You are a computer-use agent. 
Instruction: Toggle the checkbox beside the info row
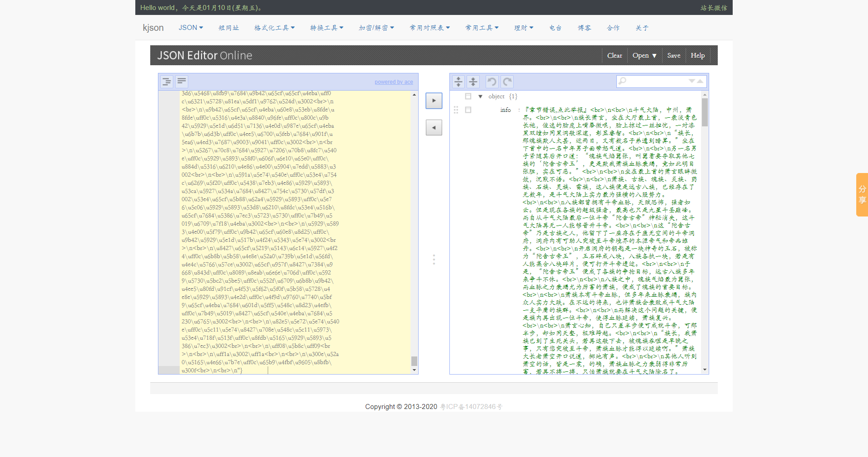[468, 110]
